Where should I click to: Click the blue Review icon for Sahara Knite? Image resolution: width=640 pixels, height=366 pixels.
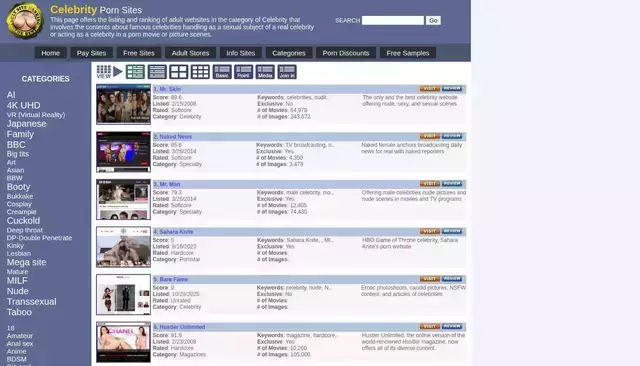tap(452, 231)
